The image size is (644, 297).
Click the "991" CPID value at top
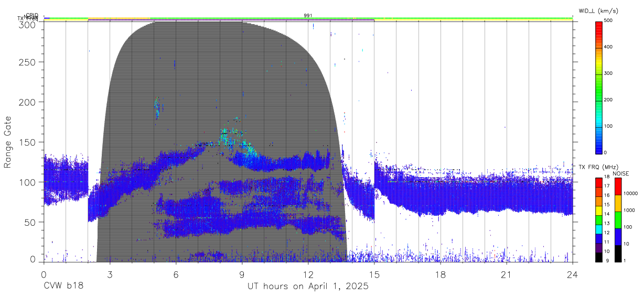[308, 15]
